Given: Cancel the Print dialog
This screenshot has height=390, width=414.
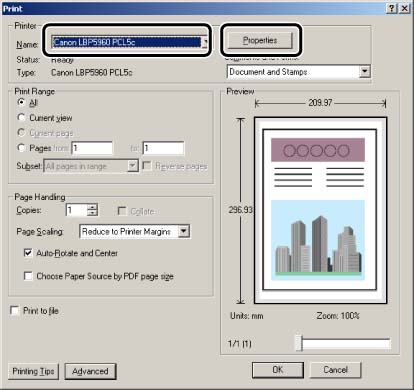Looking at the screenshot, I should tap(335, 370).
